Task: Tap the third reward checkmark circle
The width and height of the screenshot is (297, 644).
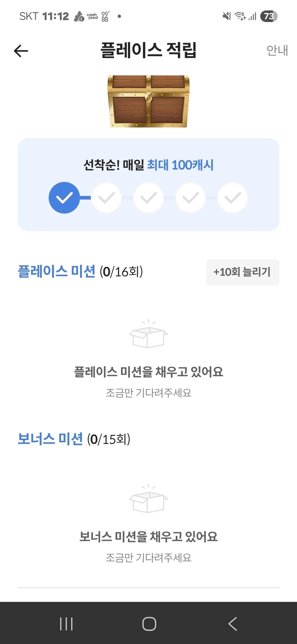Action: pyautogui.click(x=148, y=197)
